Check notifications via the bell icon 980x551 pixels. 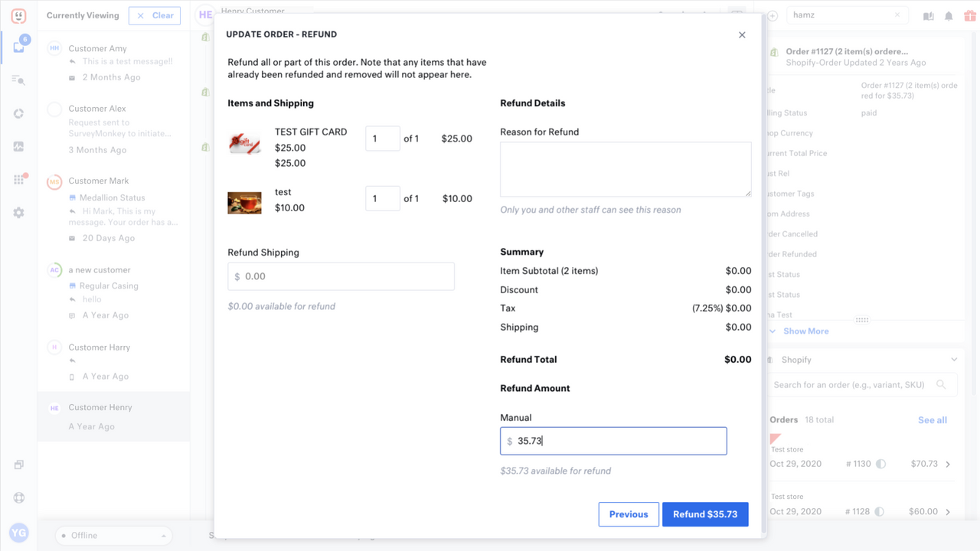point(948,15)
